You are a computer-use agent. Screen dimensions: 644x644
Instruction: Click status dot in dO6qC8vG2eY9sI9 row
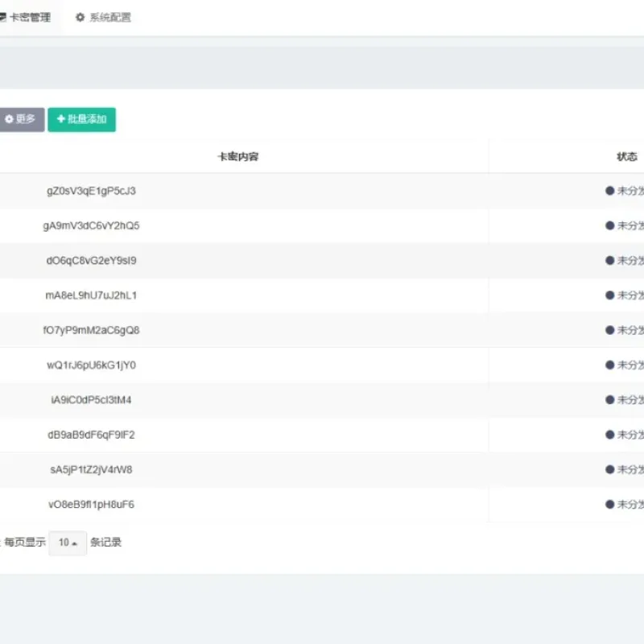coord(610,260)
